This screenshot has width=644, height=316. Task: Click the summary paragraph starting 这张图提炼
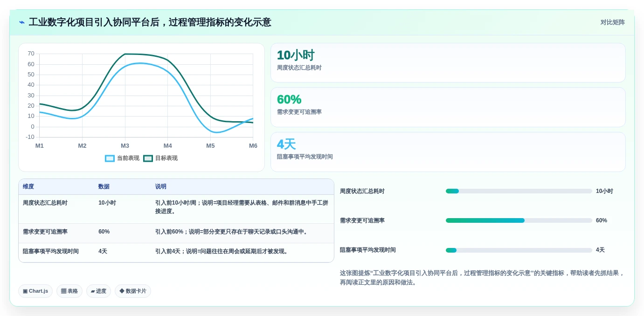tap(482, 278)
